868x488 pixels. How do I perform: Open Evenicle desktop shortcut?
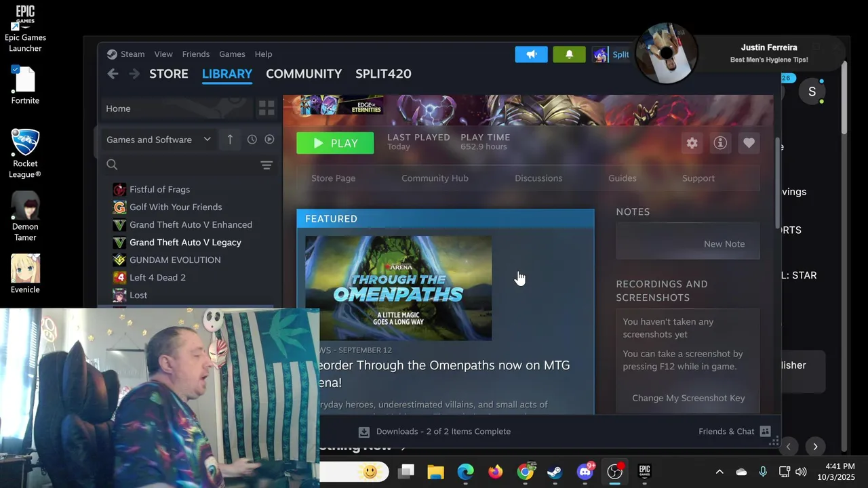pos(25,274)
